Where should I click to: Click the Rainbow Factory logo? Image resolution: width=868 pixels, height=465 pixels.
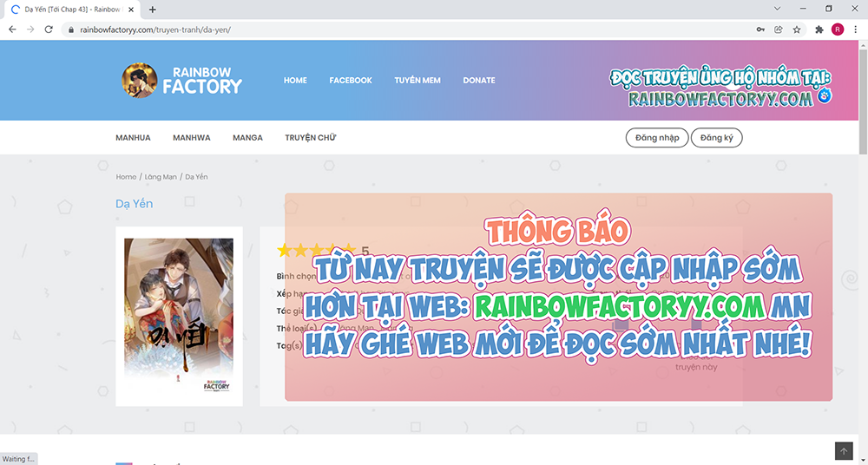[182, 80]
